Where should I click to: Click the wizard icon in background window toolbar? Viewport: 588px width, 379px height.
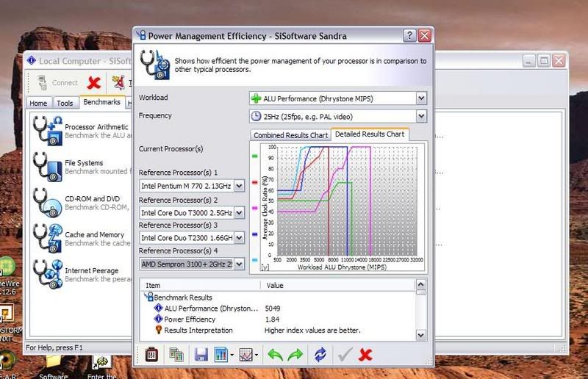point(119,82)
